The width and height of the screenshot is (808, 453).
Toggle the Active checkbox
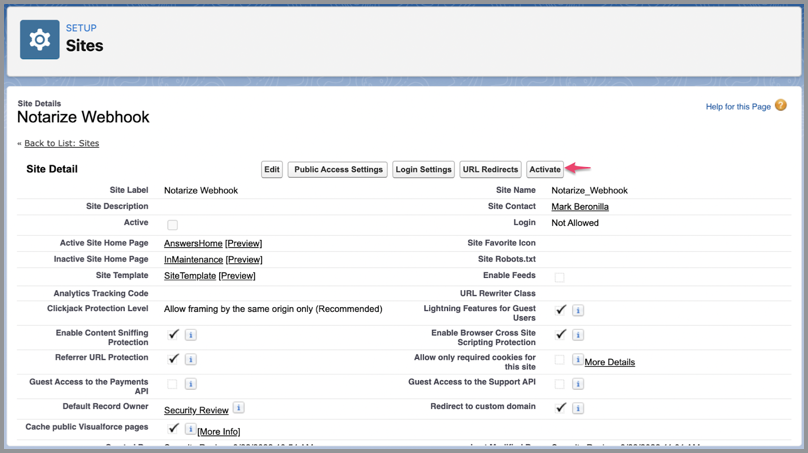[x=172, y=225]
